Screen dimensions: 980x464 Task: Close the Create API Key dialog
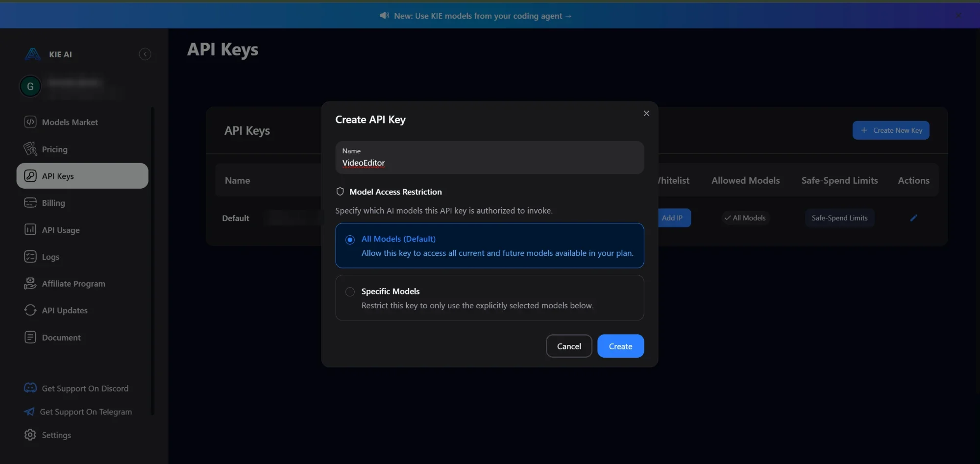[x=646, y=113]
